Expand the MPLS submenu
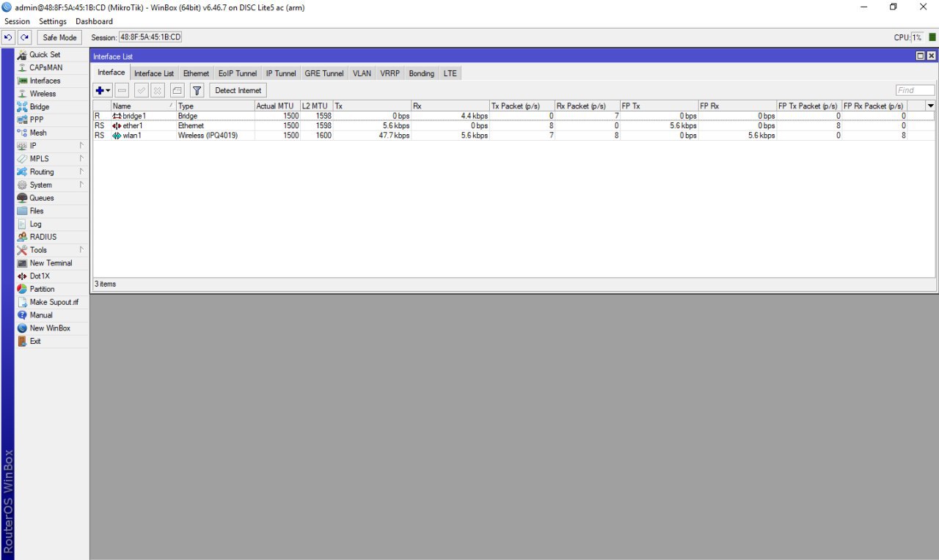 [x=51, y=159]
